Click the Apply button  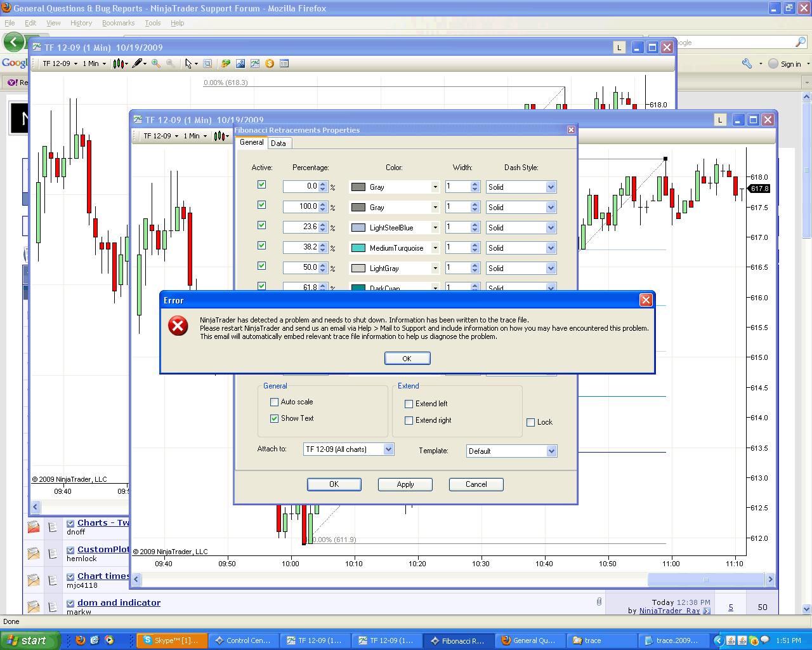click(405, 484)
